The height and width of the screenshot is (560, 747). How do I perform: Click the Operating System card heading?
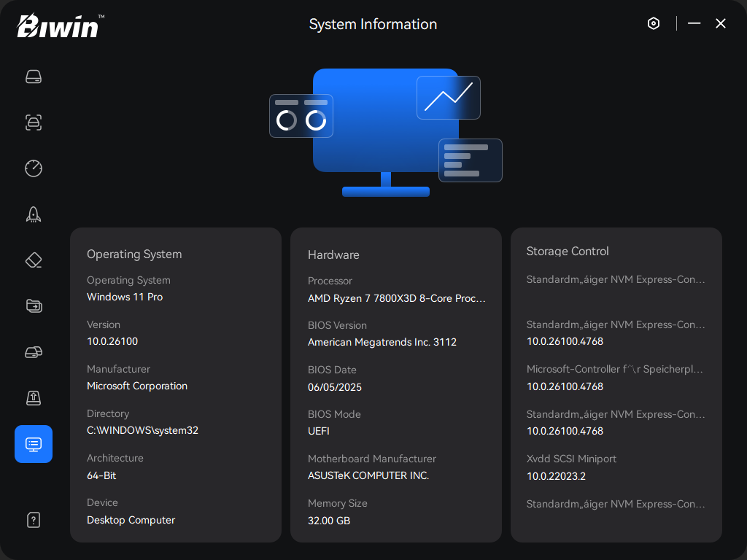[134, 254]
